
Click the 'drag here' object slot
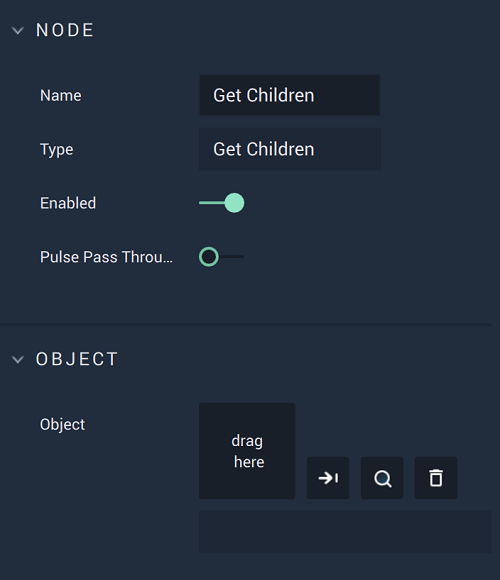[247, 451]
